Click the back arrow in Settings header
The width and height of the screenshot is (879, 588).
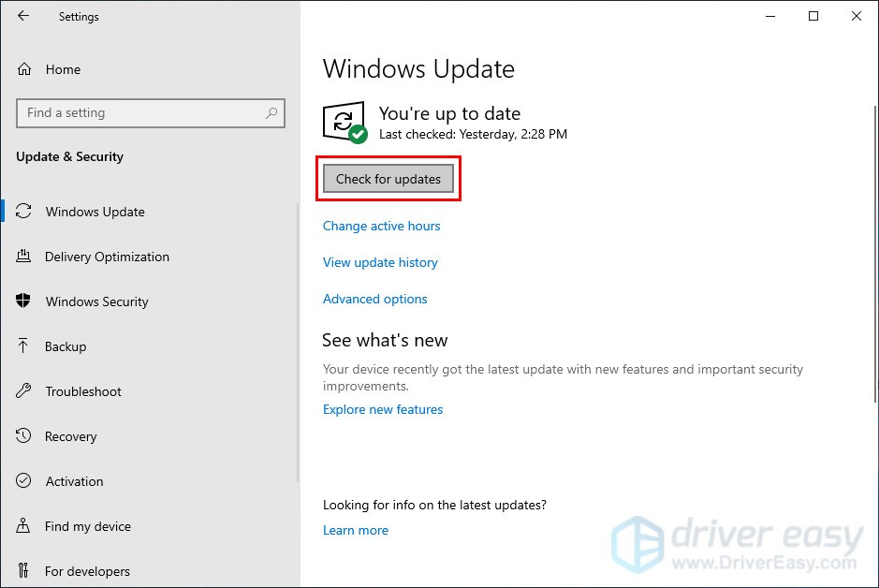(x=23, y=16)
